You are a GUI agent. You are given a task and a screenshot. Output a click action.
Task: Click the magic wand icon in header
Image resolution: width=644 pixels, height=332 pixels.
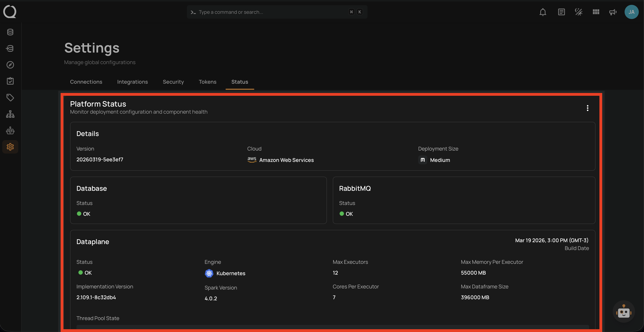tap(579, 12)
